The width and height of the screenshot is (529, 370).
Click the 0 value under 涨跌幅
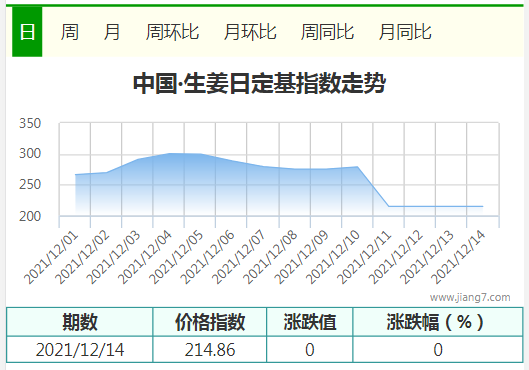[438, 350]
